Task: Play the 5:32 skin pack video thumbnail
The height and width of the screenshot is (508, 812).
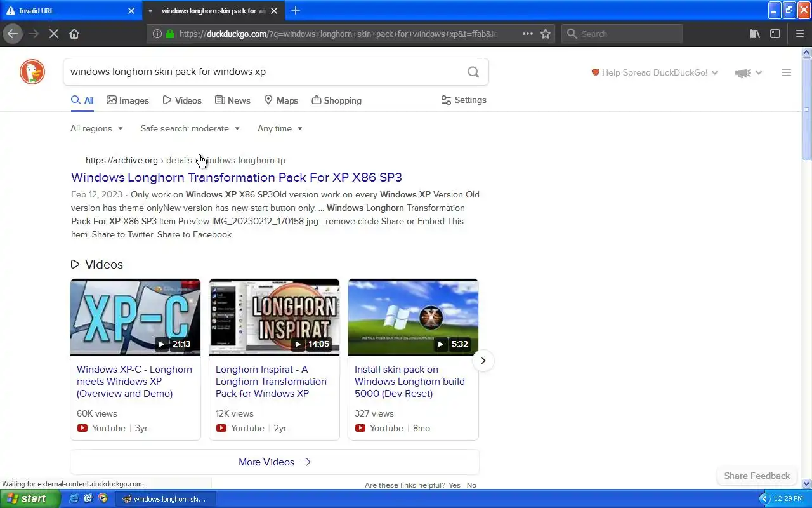Action: tap(413, 317)
